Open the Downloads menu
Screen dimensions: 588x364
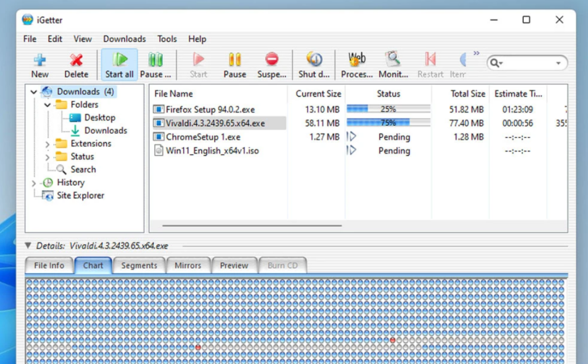point(125,39)
